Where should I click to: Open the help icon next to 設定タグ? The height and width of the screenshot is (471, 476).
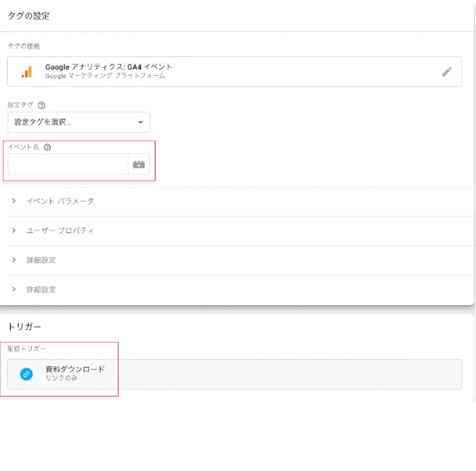tap(41, 105)
